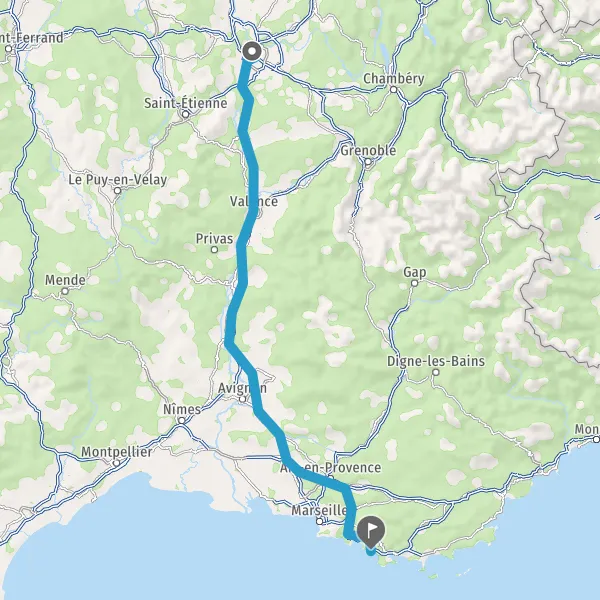The height and width of the screenshot is (600, 600).
Task: Select the Grenoble city dot
Action: coord(368,161)
